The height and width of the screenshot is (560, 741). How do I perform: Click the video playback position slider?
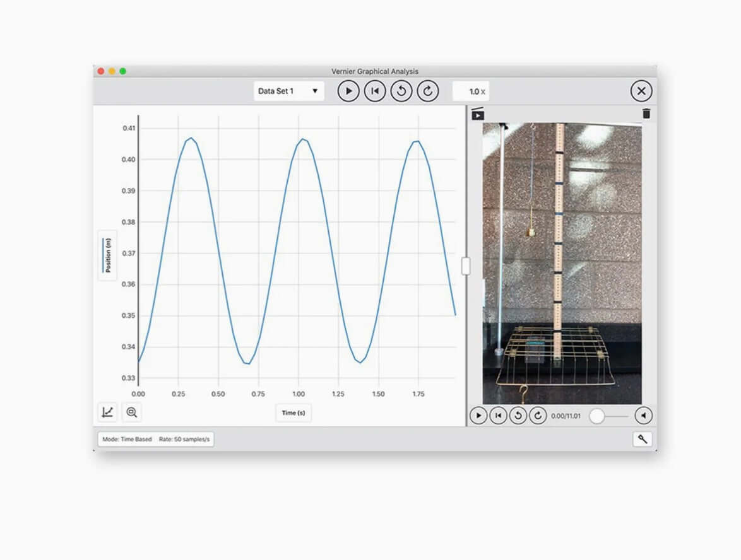pyautogui.click(x=609, y=416)
